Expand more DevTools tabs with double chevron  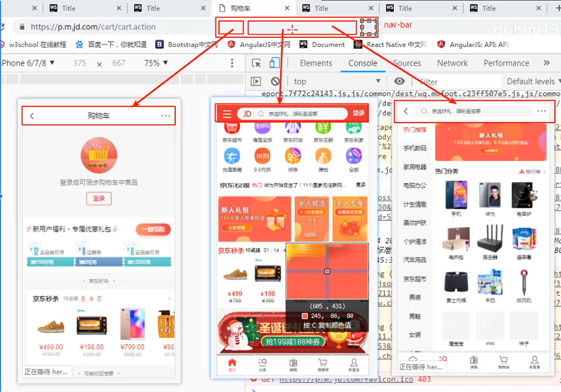[546, 63]
